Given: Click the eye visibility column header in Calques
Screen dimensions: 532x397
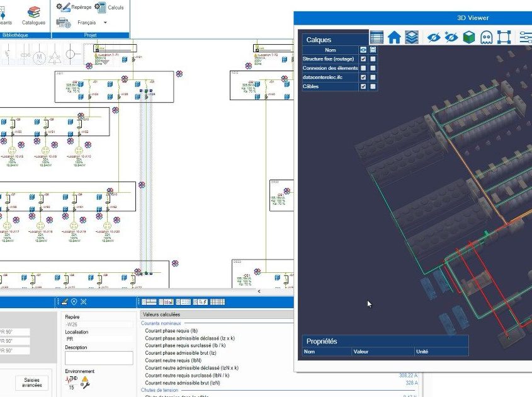Looking at the screenshot, I should pyautogui.click(x=363, y=50).
